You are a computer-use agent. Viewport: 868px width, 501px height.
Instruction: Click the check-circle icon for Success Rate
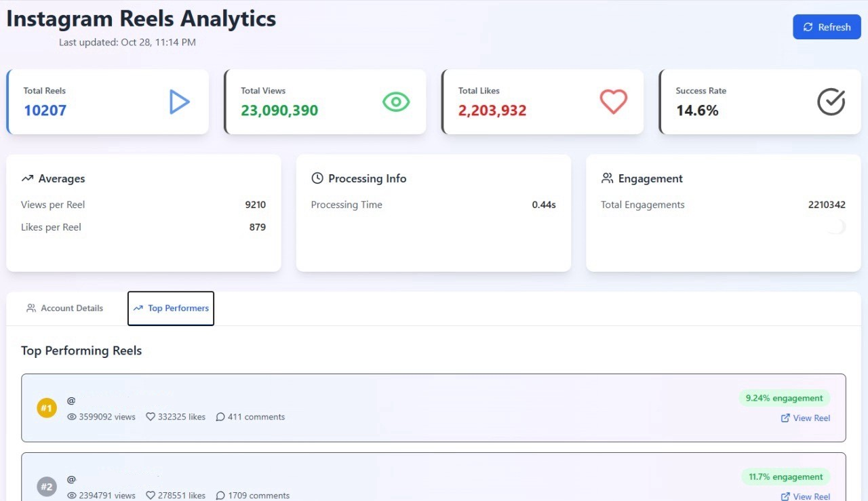click(x=831, y=102)
